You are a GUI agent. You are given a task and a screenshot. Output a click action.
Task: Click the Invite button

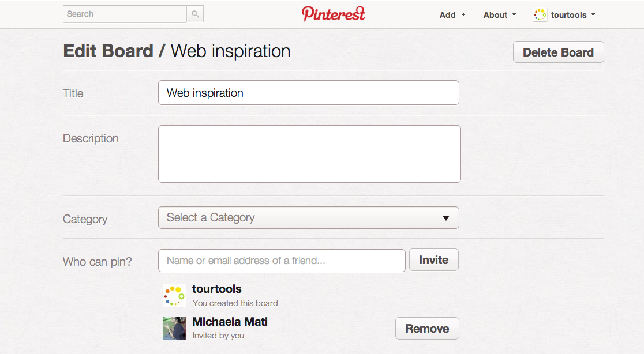(x=434, y=260)
